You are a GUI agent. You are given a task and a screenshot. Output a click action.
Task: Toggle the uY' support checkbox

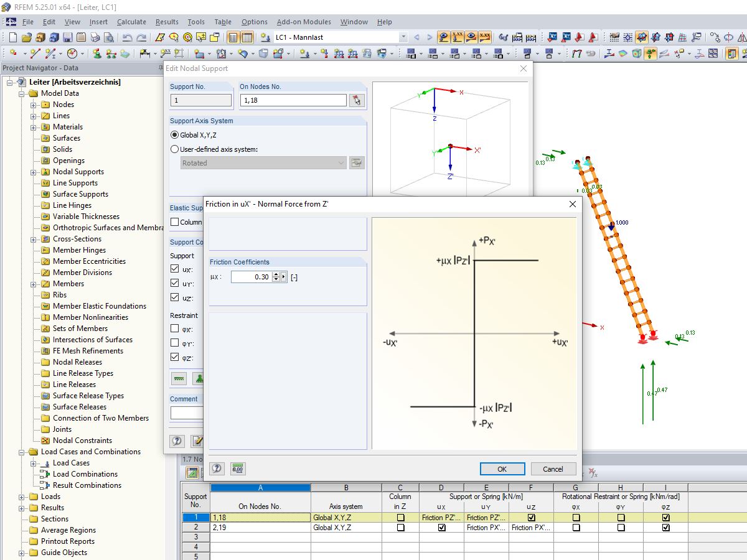point(175,284)
